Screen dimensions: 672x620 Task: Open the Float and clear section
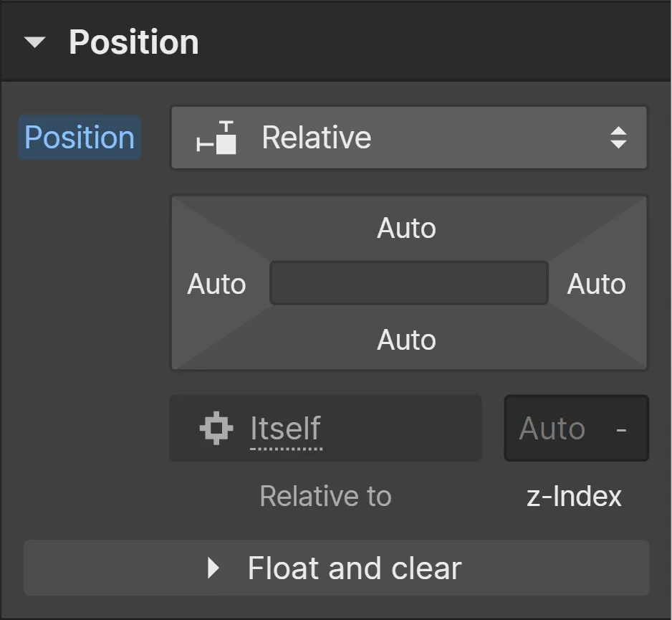355,568
